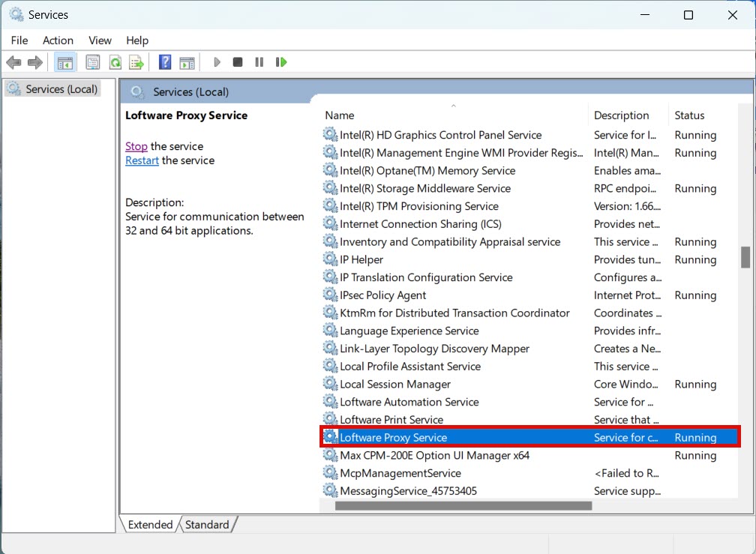
Task: Click the Stop the service link
Action: pyautogui.click(x=136, y=146)
